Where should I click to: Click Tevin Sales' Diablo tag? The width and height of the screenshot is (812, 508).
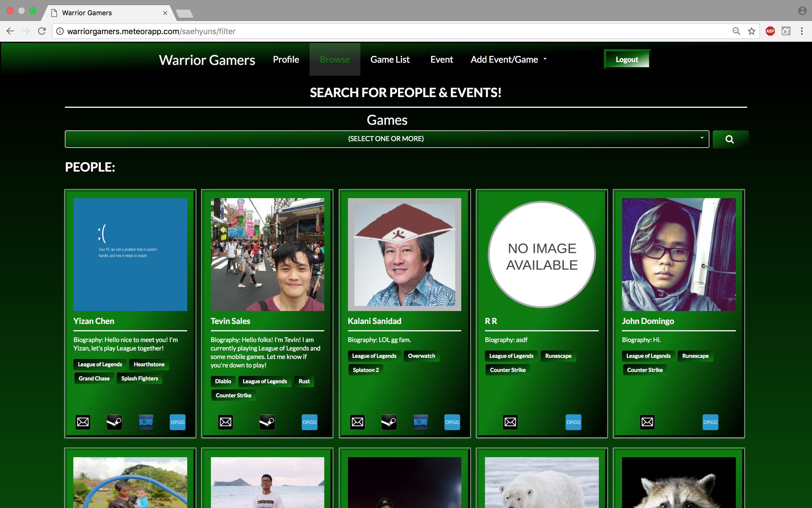coord(223,381)
